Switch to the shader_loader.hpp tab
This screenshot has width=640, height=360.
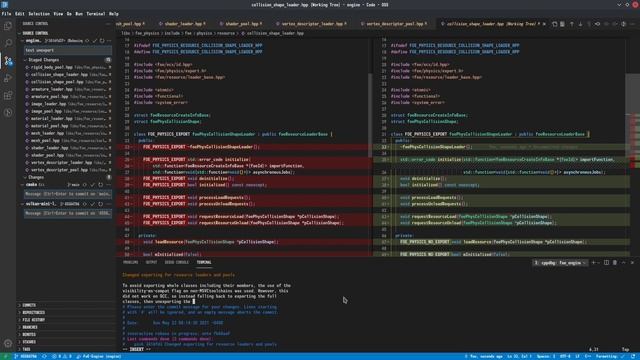click(x=182, y=24)
